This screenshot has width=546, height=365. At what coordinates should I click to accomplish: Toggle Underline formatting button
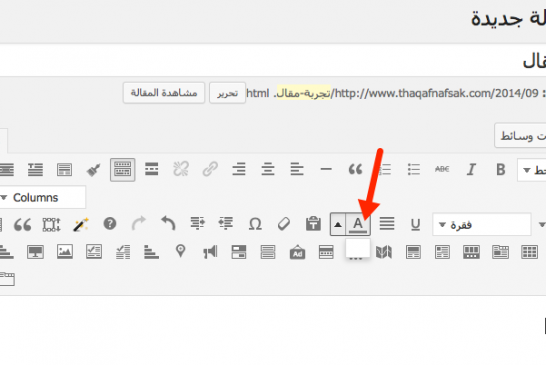point(415,224)
